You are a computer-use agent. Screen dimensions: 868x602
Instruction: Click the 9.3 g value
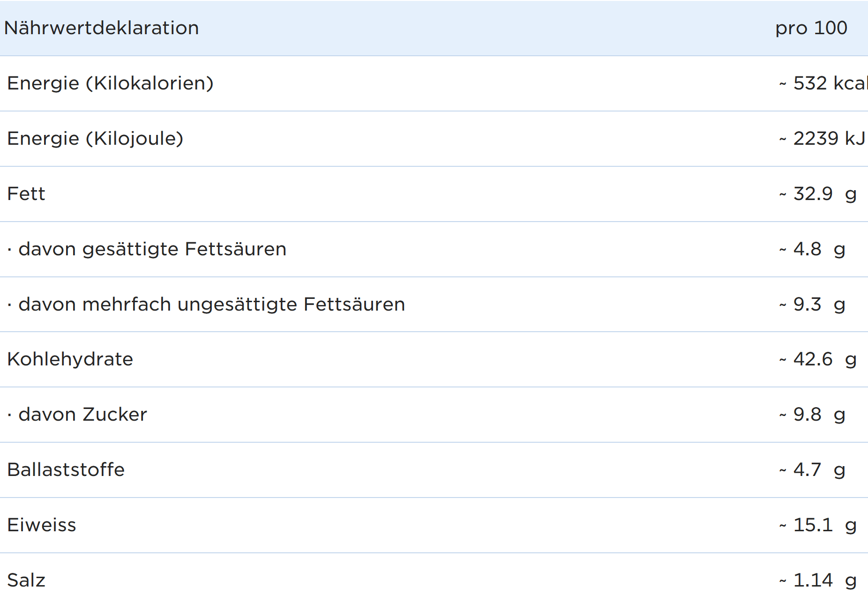[812, 305]
